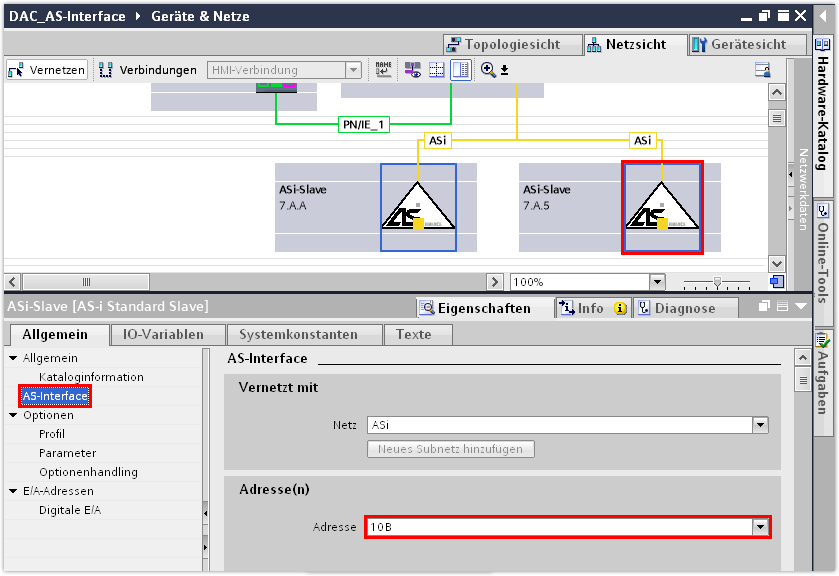Select Digitale E/A in the tree
The width and height of the screenshot is (839, 576).
pyautogui.click(x=70, y=510)
